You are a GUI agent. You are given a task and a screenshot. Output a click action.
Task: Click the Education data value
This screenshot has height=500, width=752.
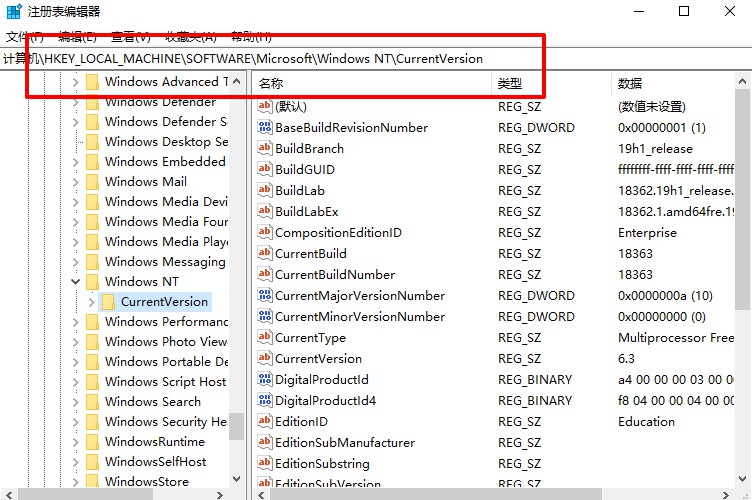coord(646,421)
